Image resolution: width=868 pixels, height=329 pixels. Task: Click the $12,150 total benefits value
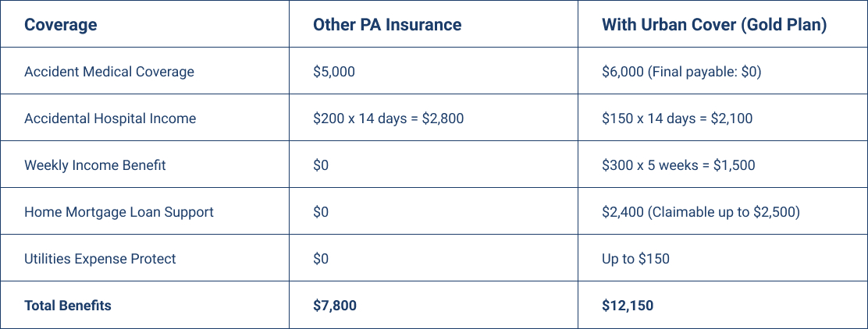628,306
